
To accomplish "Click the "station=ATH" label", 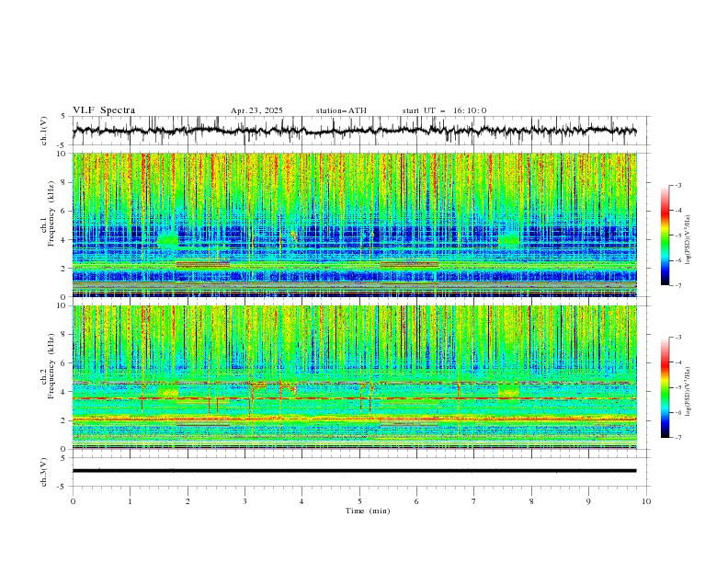I will click(x=341, y=110).
